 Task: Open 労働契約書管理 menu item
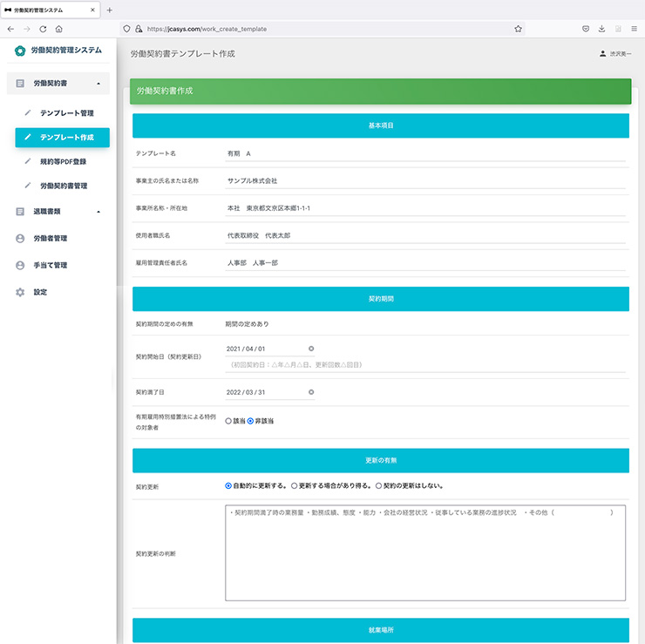(x=63, y=186)
